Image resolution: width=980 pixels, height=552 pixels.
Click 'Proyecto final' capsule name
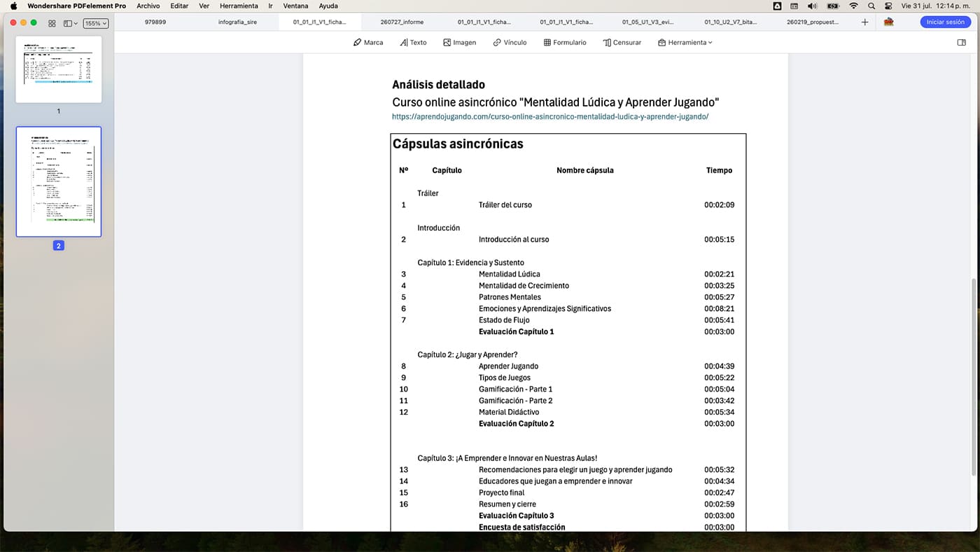coord(503,493)
